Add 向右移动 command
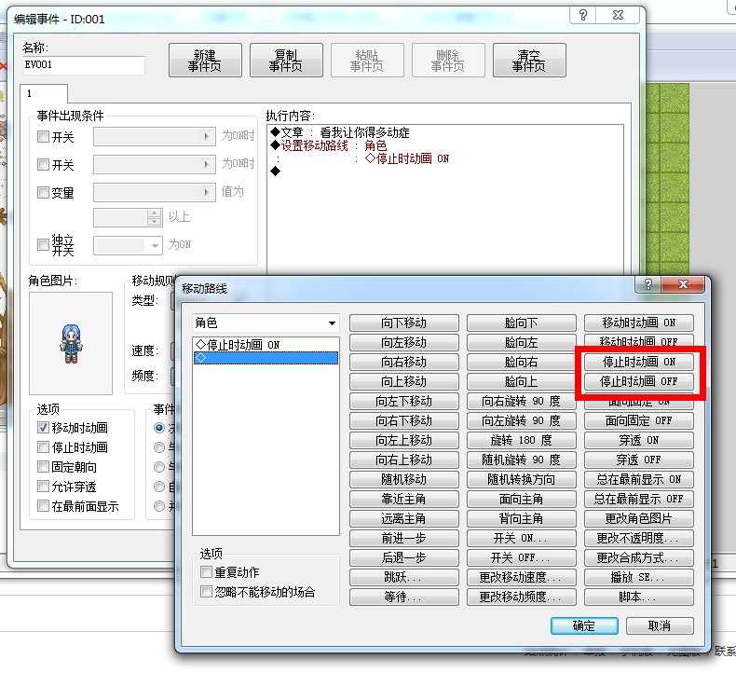 point(403,362)
